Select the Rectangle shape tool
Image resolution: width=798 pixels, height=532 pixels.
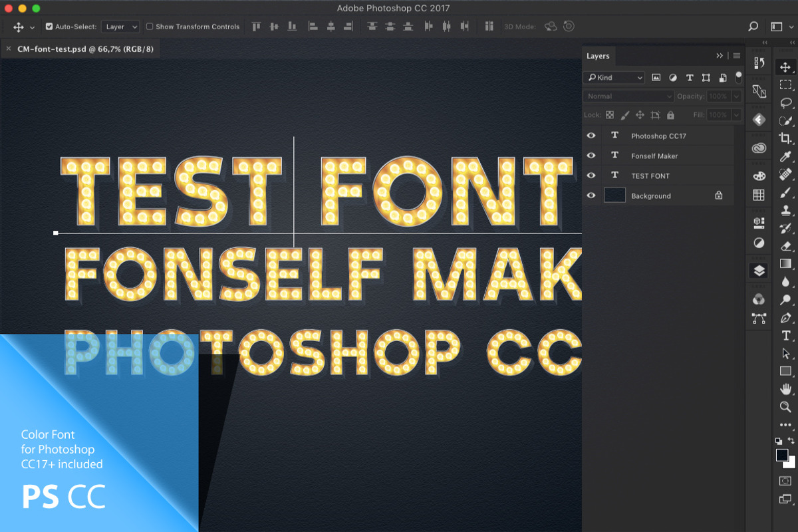[x=785, y=371]
